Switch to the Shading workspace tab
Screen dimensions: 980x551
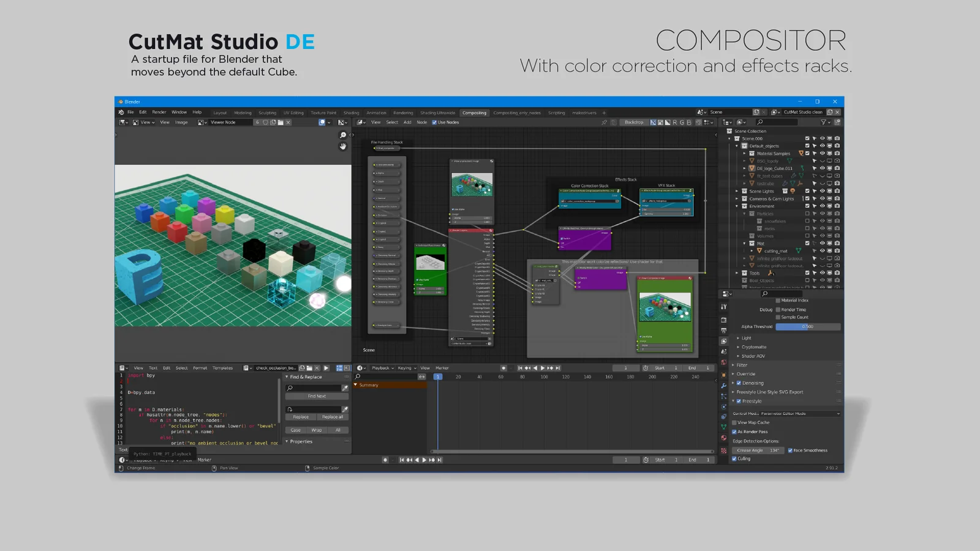tap(351, 113)
